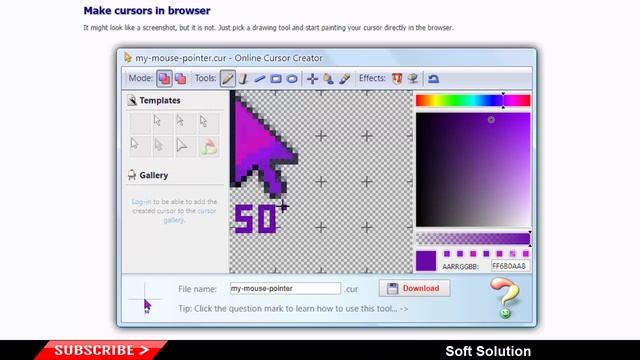The width and height of the screenshot is (640, 360).
Task: Open the Log-in link in Gallery
Action: (141, 202)
